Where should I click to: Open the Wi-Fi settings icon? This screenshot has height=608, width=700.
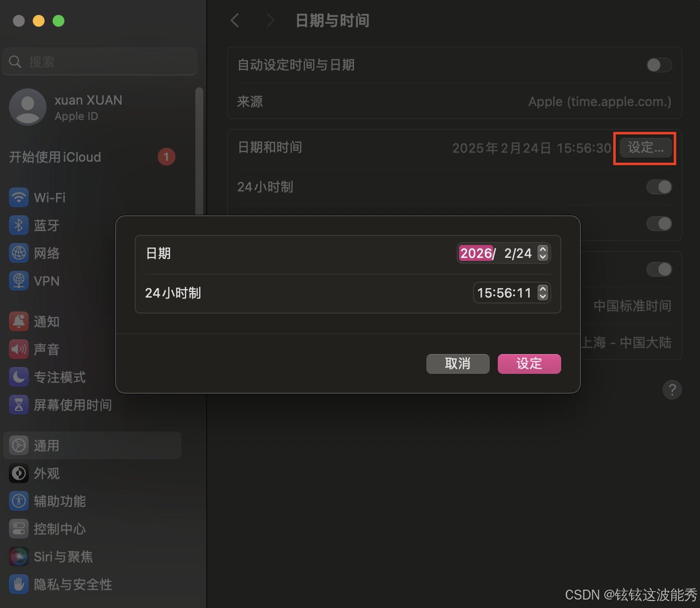[x=19, y=197]
